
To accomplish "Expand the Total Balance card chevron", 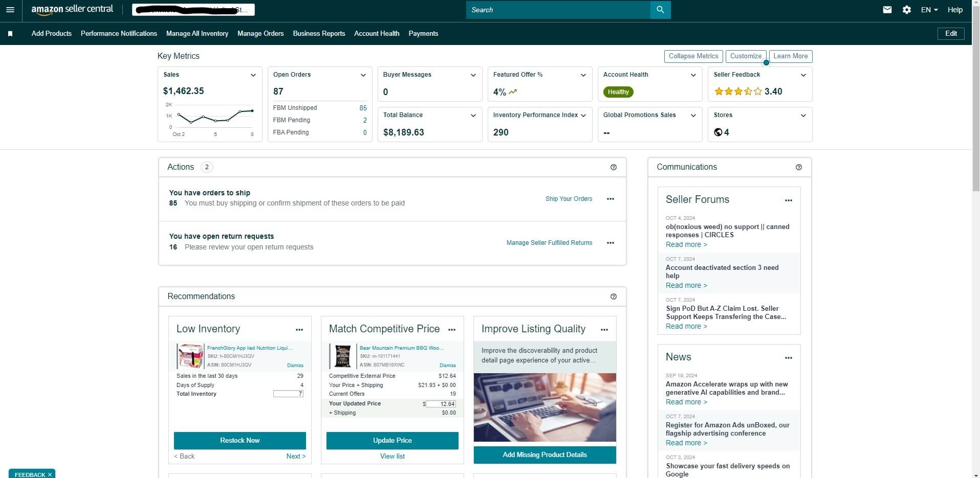I will pos(473,116).
